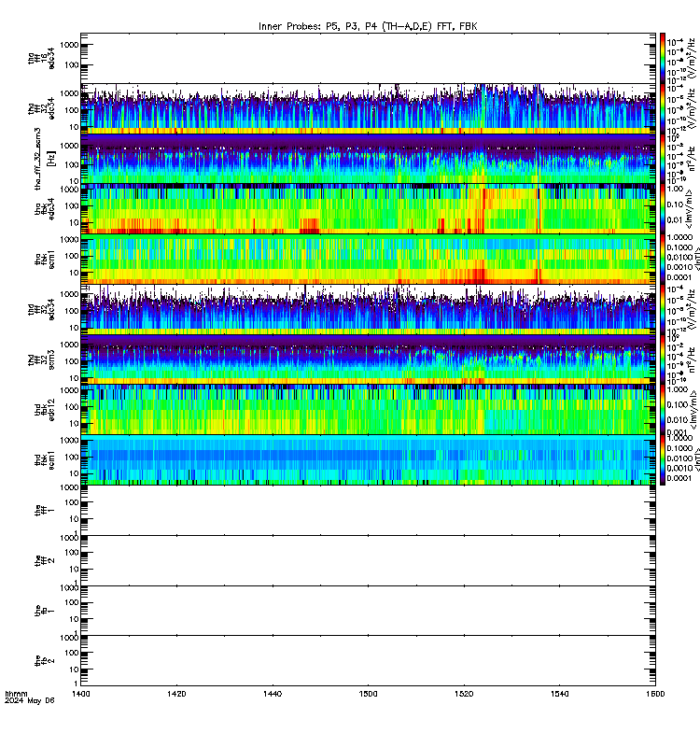The width and height of the screenshot is (700, 747).
Task: Select the 1600 time axis label
Action: 655,694
